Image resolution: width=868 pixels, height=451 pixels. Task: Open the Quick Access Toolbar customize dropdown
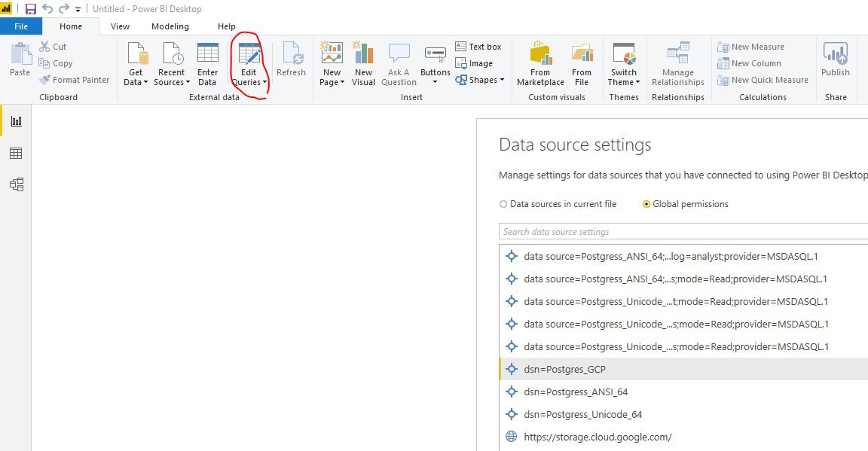[x=78, y=9]
